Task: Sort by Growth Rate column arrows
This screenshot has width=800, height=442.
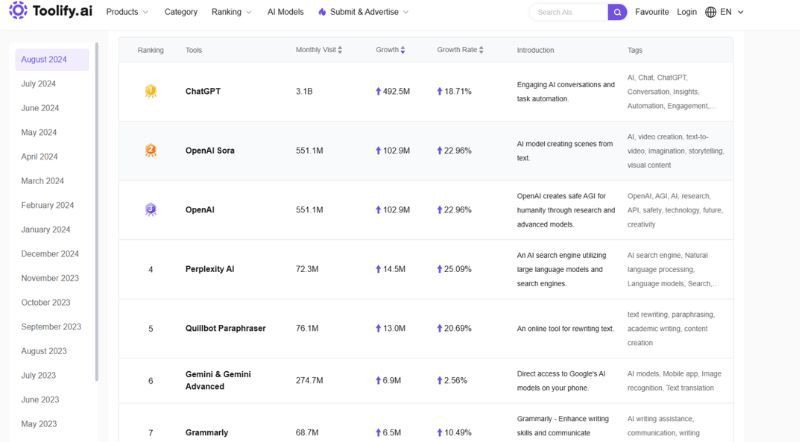Action: [481, 50]
